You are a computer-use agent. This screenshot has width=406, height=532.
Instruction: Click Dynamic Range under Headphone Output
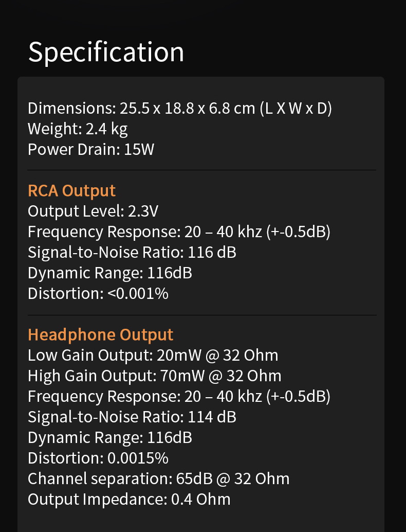tap(110, 438)
